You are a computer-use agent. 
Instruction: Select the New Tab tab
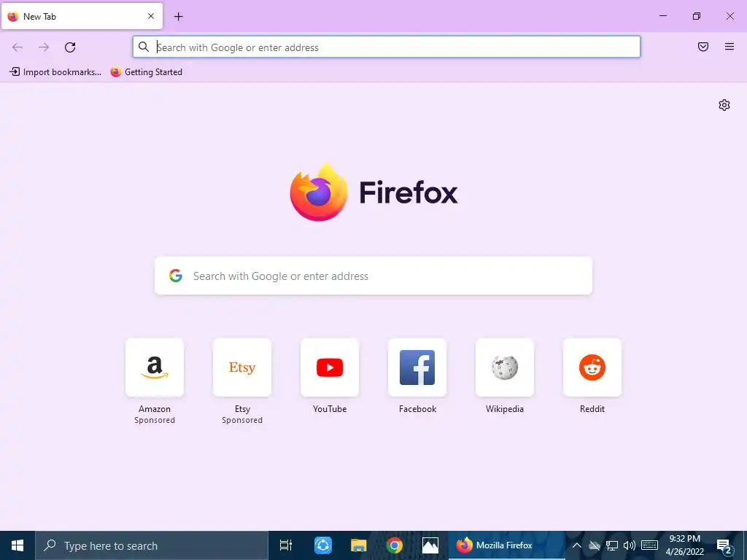82,16
